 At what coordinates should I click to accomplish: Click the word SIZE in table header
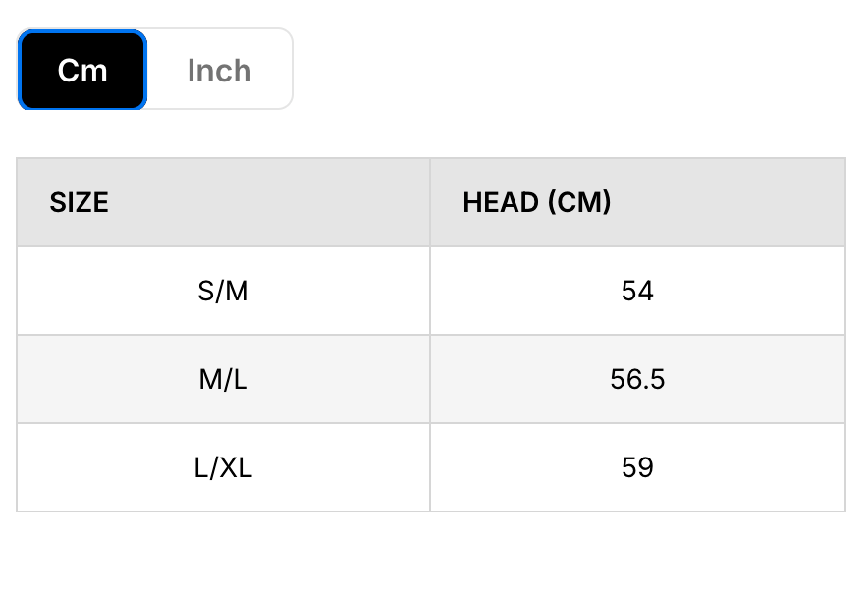click(80, 202)
